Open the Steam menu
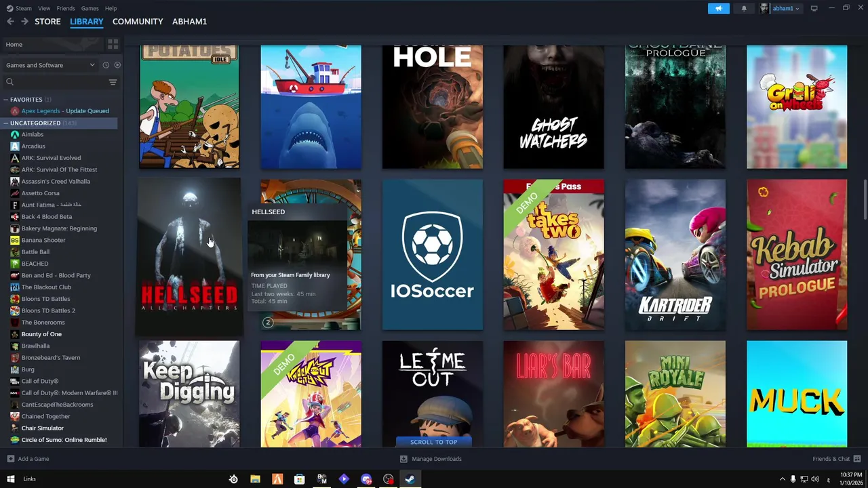The image size is (868, 488). coord(19,8)
